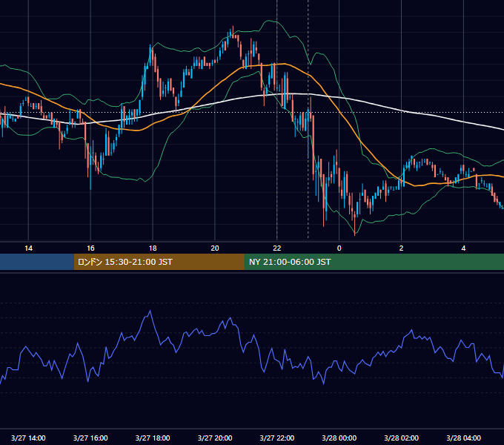Click the 3/27 22:00 label on the lower axis
504x445 pixels.
[x=276, y=438]
